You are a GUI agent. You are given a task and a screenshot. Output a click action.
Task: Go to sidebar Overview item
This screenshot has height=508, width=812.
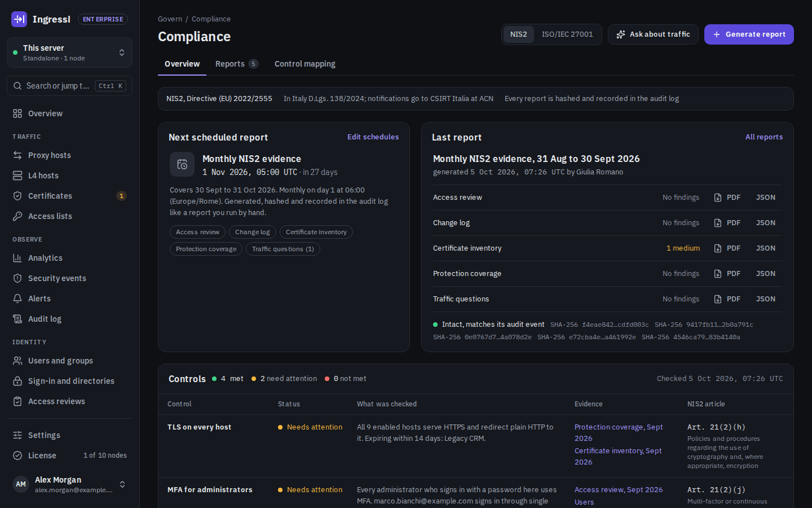(69, 113)
